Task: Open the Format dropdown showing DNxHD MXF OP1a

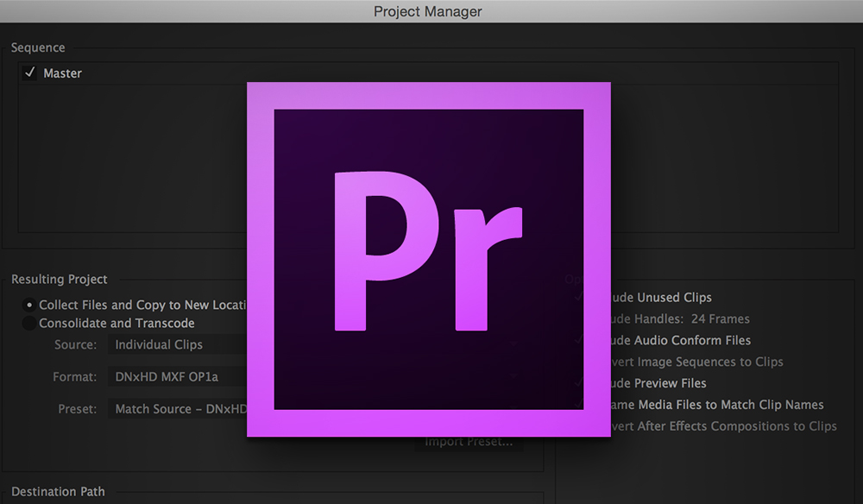Action: coord(173,376)
